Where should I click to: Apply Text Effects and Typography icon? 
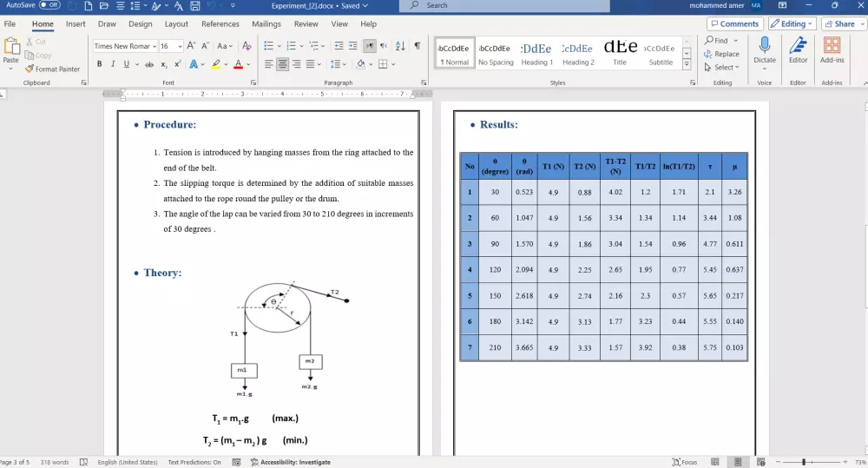pyautogui.click(x=194, y=64)
